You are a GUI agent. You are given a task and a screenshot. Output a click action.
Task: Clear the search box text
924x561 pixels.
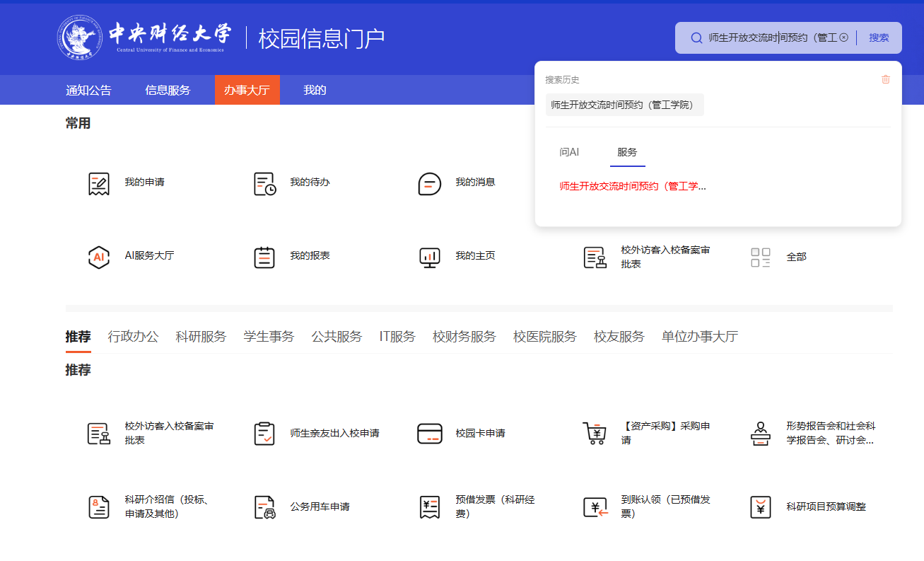[843, 37]
